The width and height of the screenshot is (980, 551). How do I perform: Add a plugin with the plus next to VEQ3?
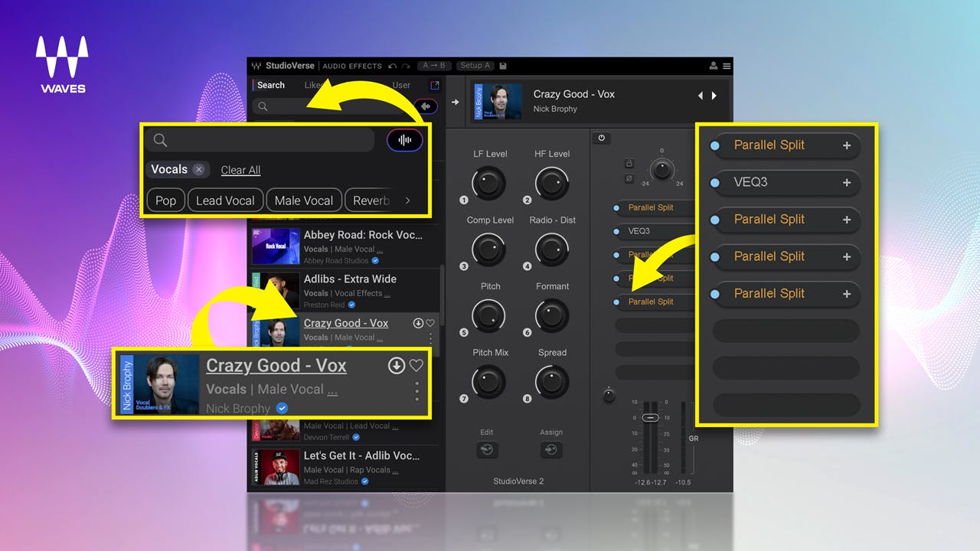pos(846,183)
